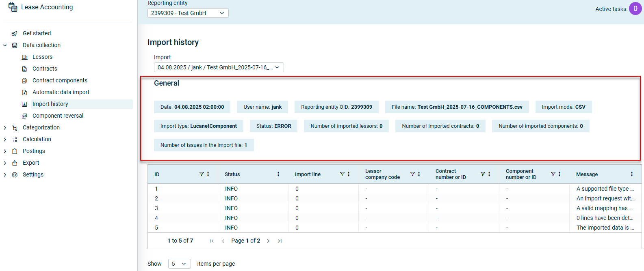
Task: Go to the previous table page
Action: pos(223,241)
